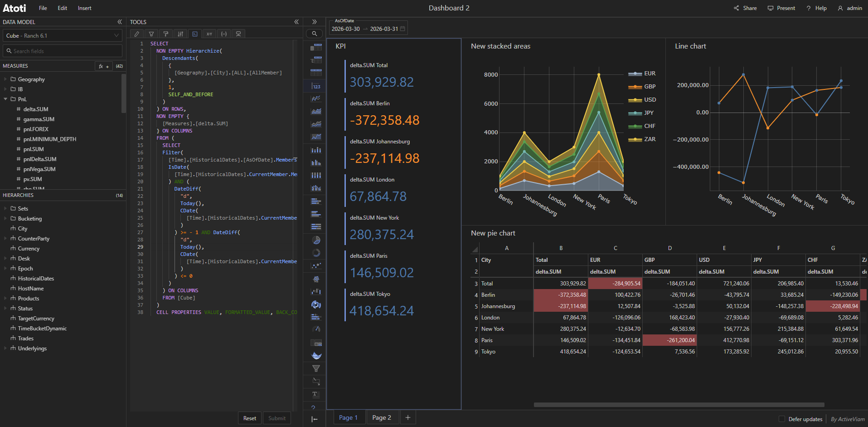Select the KPI widget icon
This screenshot has height=427, width=868.
click(x=316, y=86)
